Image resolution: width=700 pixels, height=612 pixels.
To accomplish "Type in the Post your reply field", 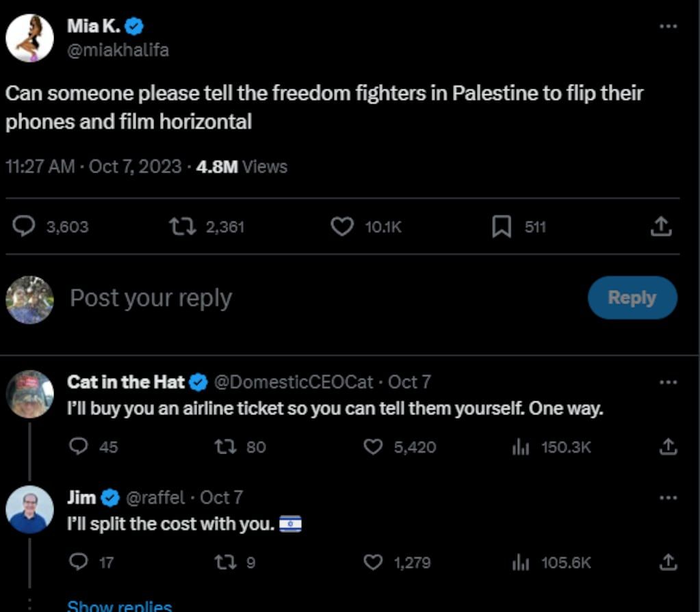I will (274, 298).
